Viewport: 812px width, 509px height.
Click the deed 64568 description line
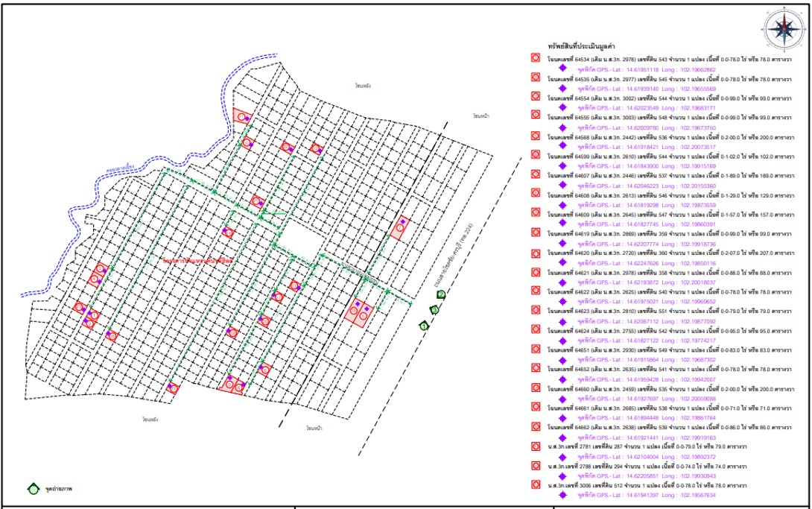pyautogui.click(x=670, y=137)
